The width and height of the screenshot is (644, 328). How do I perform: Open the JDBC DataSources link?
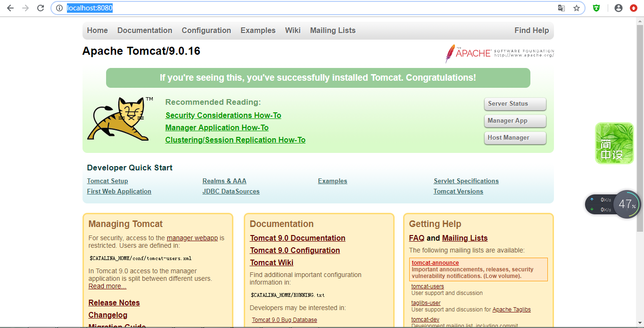pyautogui.click(x=231, y=191)
